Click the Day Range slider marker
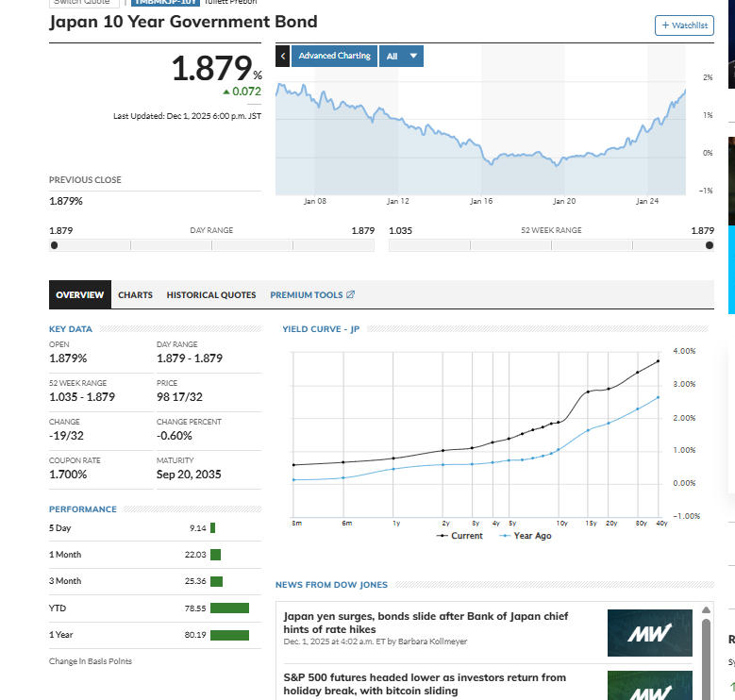735x700 pixels. (55, 245)
